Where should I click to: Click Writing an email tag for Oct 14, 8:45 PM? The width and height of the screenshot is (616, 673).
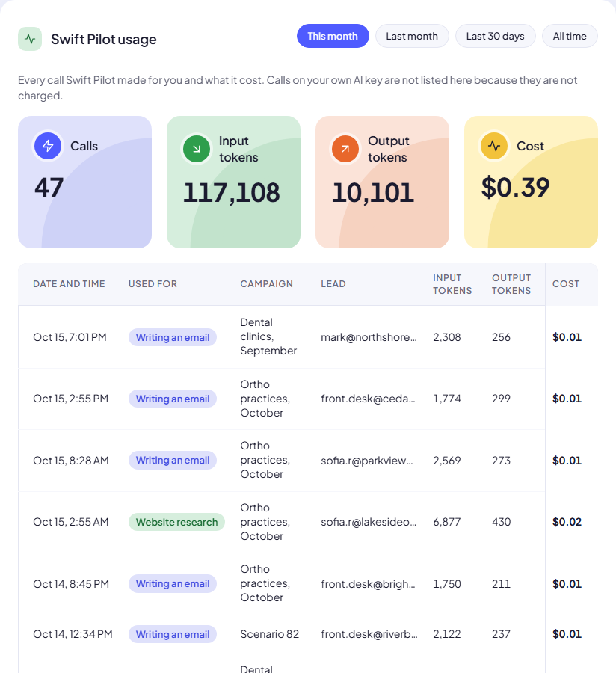[173, 584]
